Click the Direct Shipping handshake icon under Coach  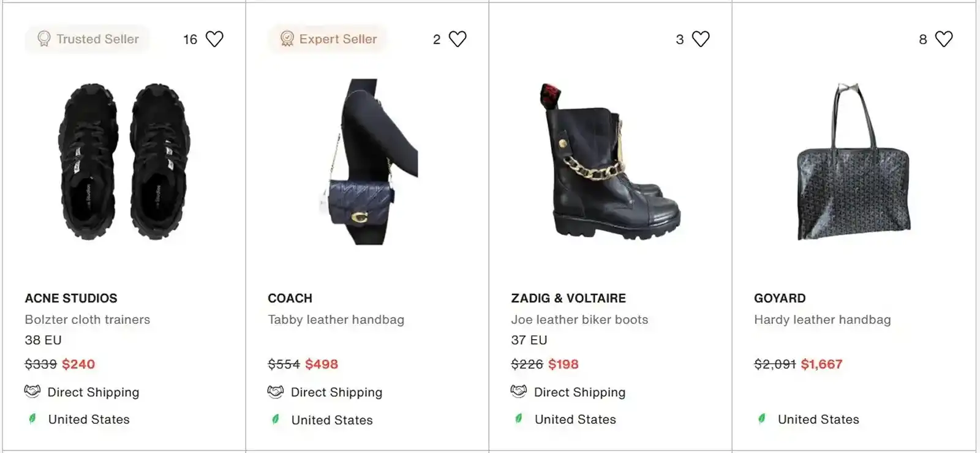point(274,392)
